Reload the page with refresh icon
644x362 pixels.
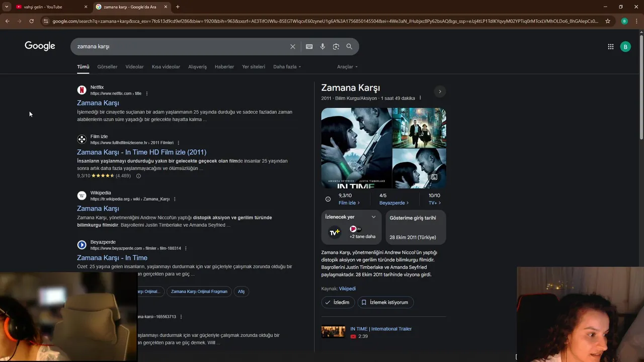(x=31, y=21)
